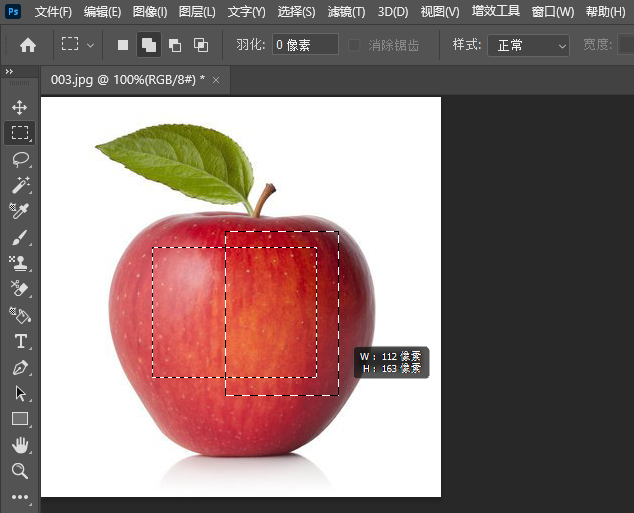Select the Hand tool

click(x=19, y=445)
